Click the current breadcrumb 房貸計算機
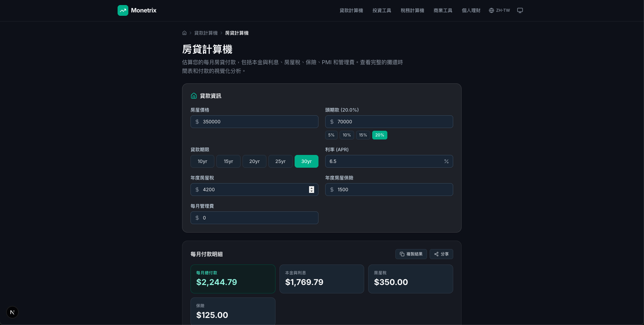This screenshot has width=644, height=325. pos(237,33)
